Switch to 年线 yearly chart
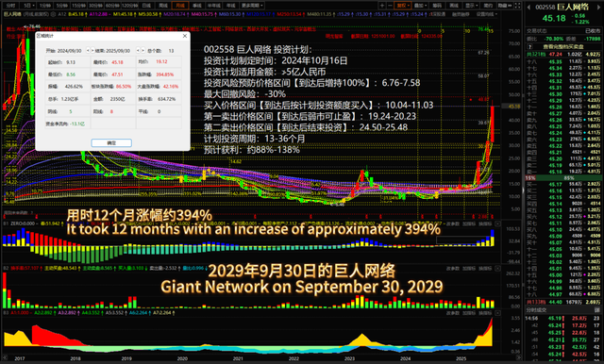604x364 pixels. (230, 6)
